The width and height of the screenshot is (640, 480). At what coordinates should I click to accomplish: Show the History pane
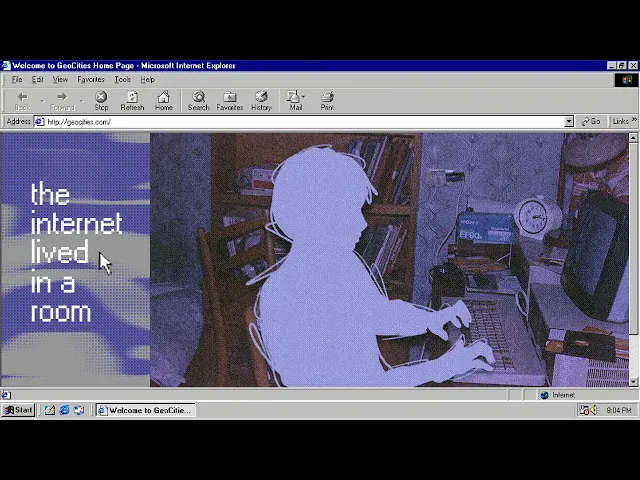(x=261, y=101)
